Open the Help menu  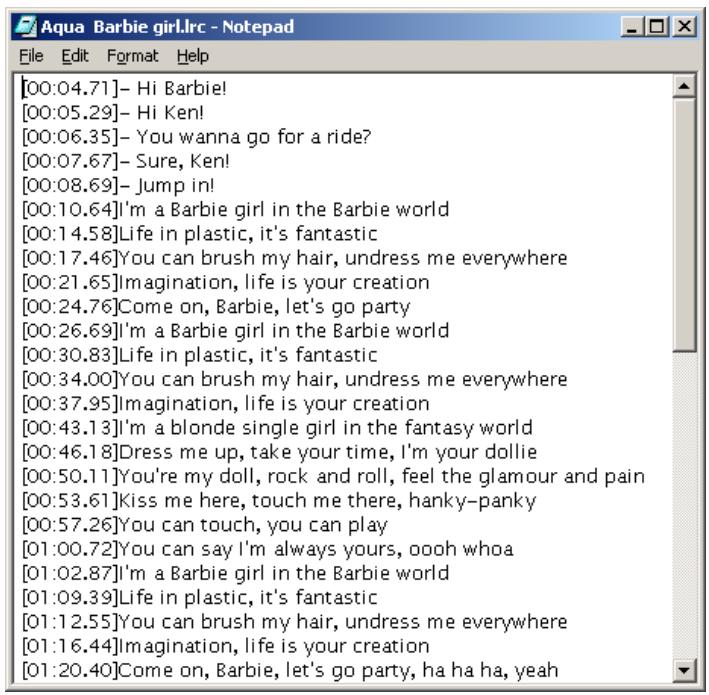coord(193,56)
